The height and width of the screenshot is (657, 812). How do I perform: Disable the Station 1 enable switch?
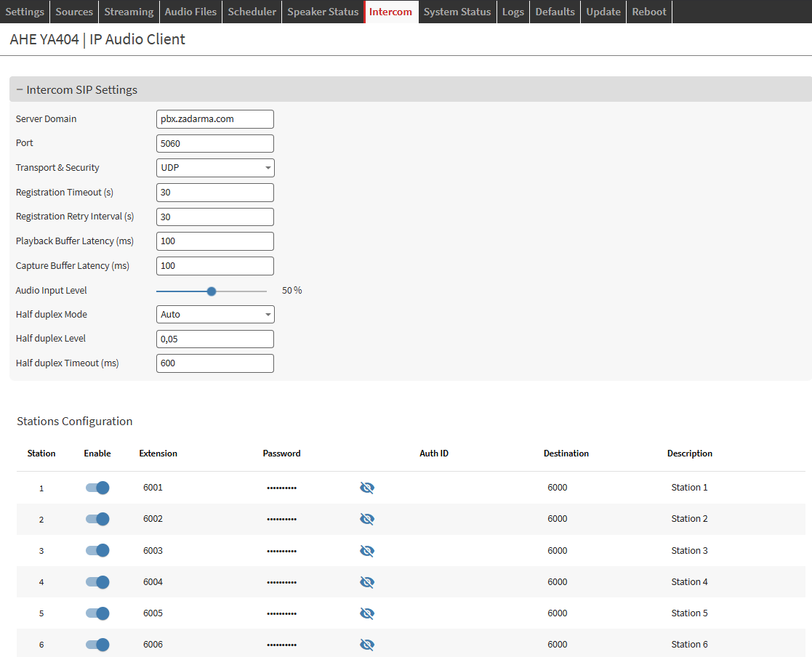click(x=97, y=488)
